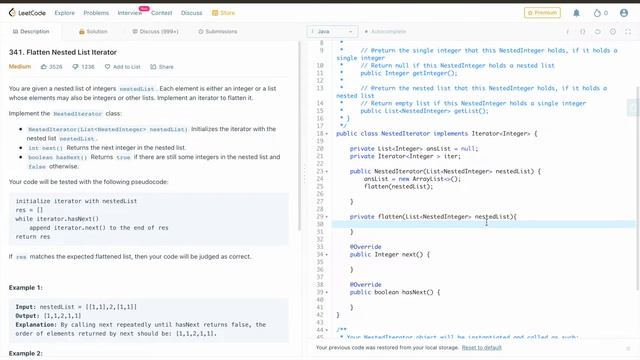
Task: Click the thumbs up like count 3526
Action: 51,67
